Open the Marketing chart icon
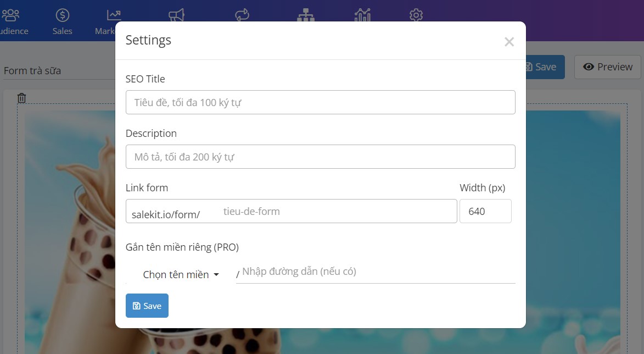 pyautogui.click(x=114, y=15)
